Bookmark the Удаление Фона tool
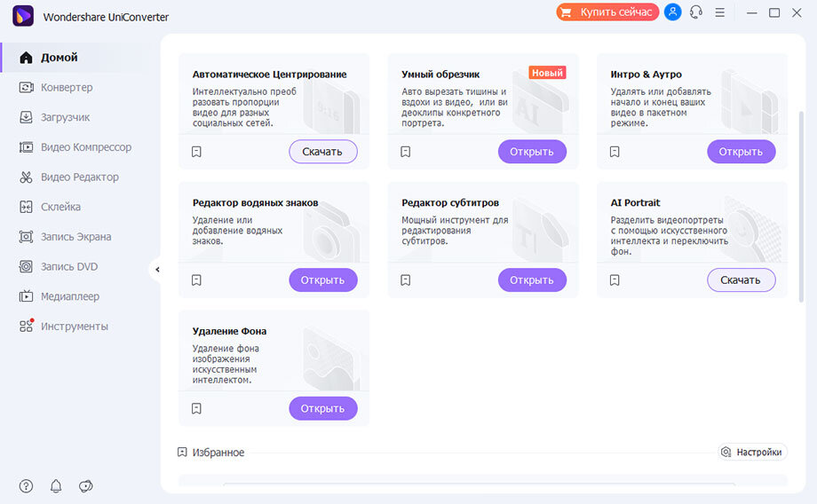 point(196,409)
